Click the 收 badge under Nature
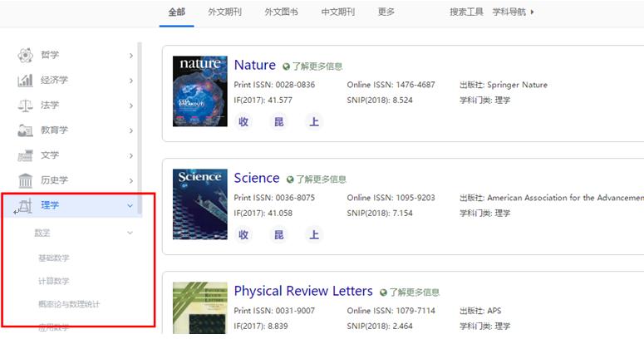Screen dimensions: 644x339 (x=243, y=121)
